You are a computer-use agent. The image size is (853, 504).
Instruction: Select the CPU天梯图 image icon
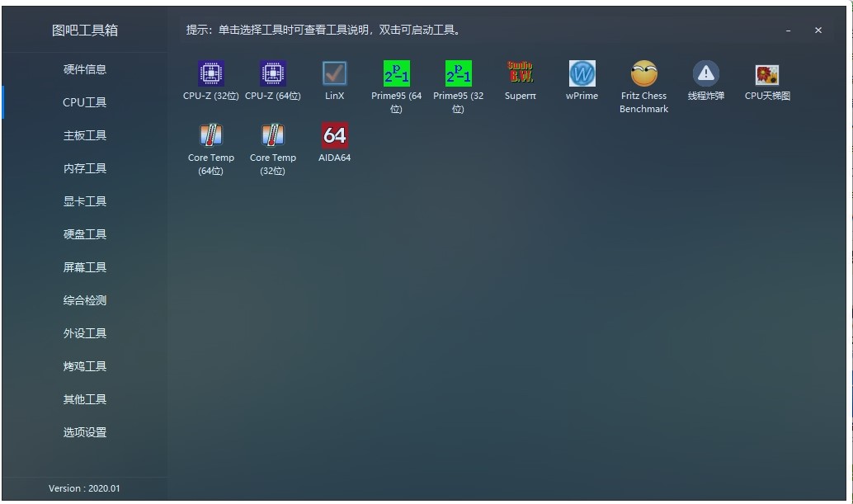767,74
